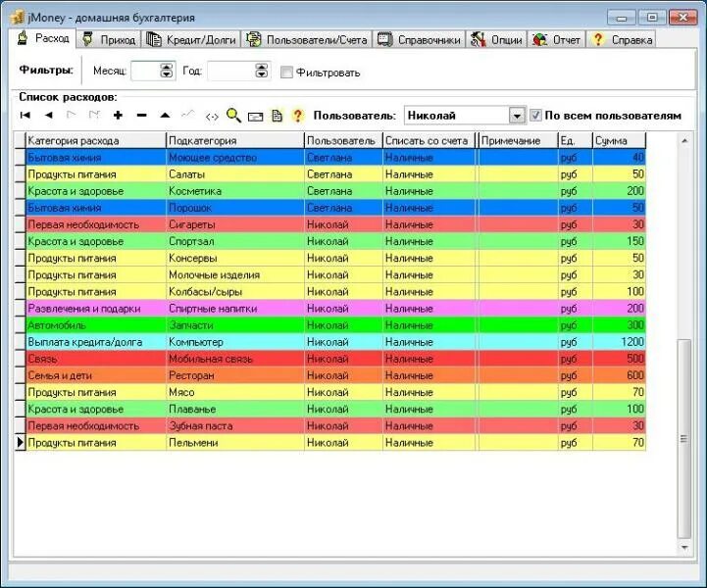The height and width of the screenshot is (588, 707).
Task: Select the Пельмени cell
Action: 235,442
